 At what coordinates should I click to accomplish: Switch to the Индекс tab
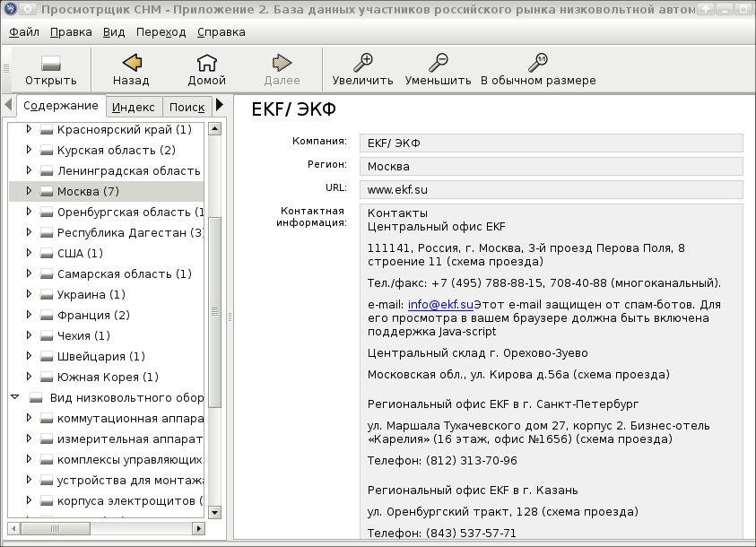(x=134, y=107)
